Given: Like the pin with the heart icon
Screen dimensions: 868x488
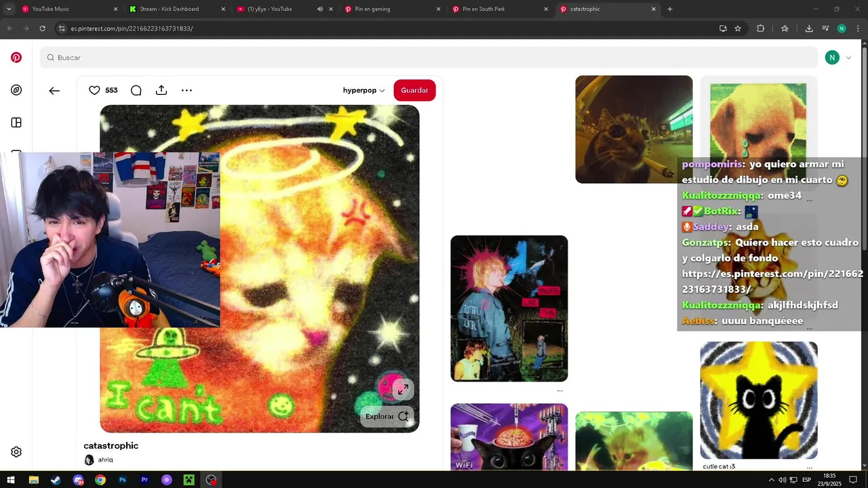Looking at the screenshot, I should (94, 90).
